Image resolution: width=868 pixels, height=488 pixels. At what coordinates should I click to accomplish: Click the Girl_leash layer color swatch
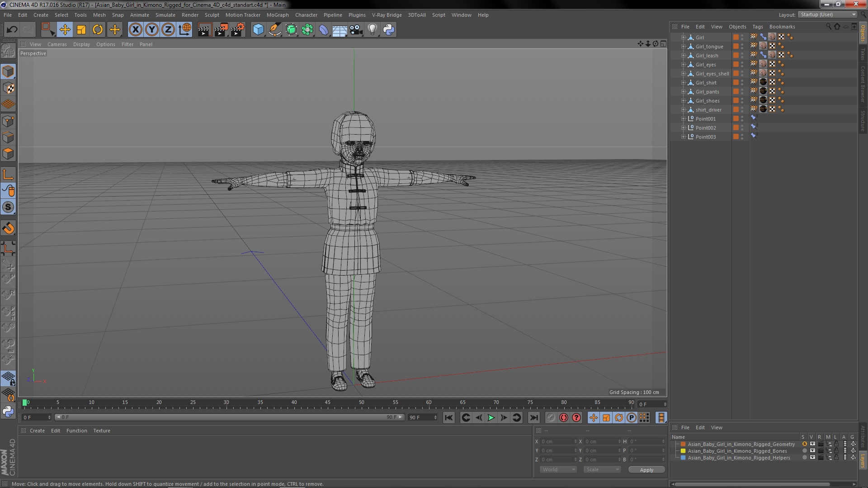pos(736,55)
